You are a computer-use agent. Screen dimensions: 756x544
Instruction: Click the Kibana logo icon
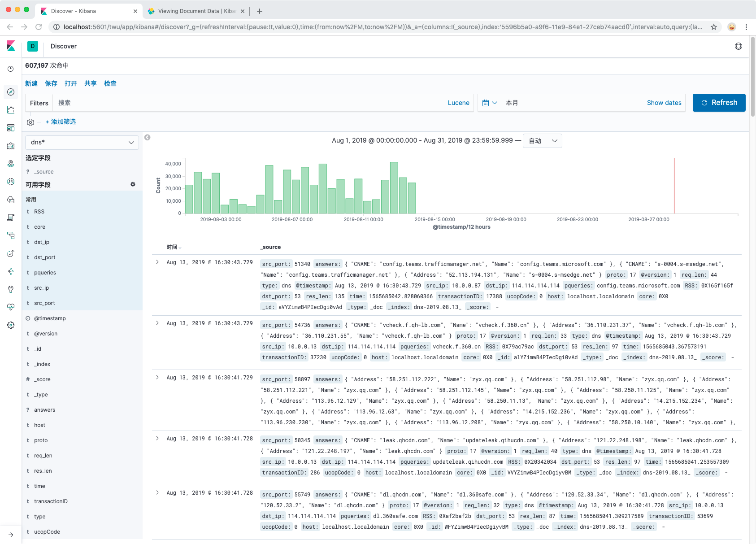pyautogui.click(x=11, y=46)
